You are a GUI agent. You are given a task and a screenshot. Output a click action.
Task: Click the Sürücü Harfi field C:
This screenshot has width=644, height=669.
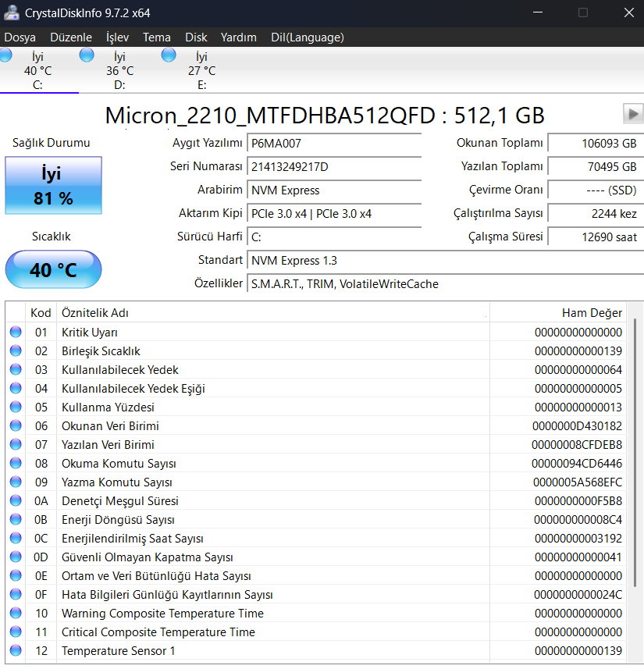coord(334,237)
